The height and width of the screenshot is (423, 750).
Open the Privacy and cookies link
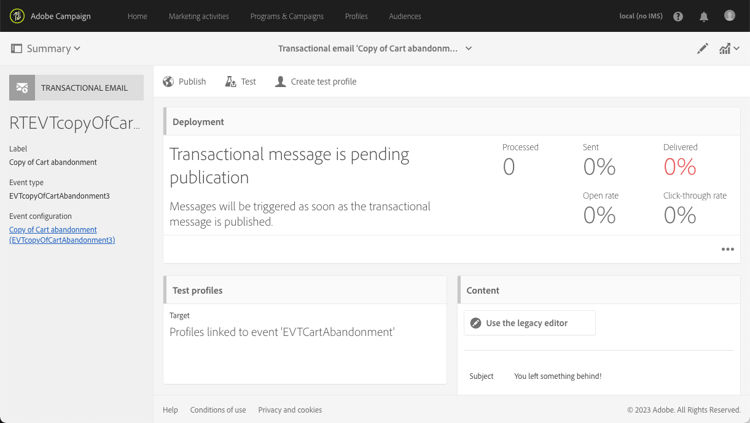click(290, 410)
